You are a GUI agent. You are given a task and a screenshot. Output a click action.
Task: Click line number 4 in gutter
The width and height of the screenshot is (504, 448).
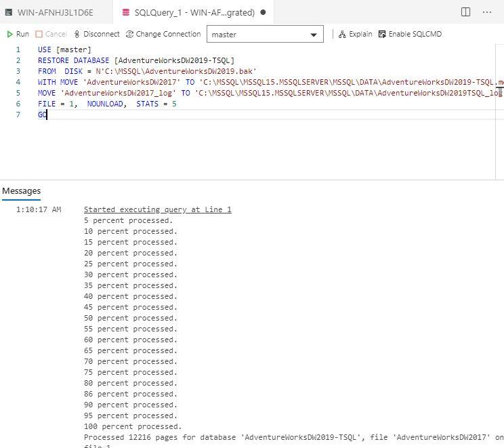pos(18,82)
